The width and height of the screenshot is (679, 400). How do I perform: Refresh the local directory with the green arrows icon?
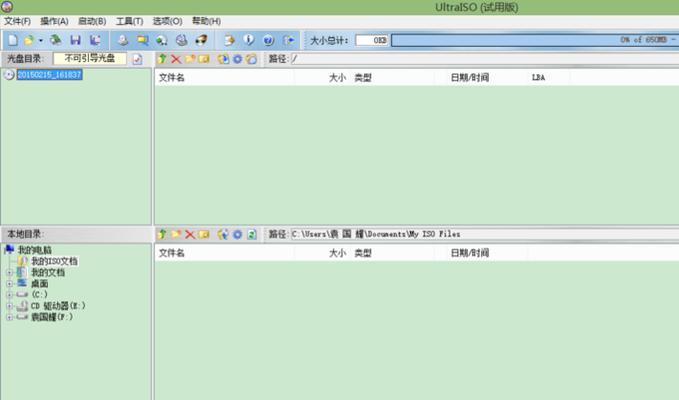252,234
